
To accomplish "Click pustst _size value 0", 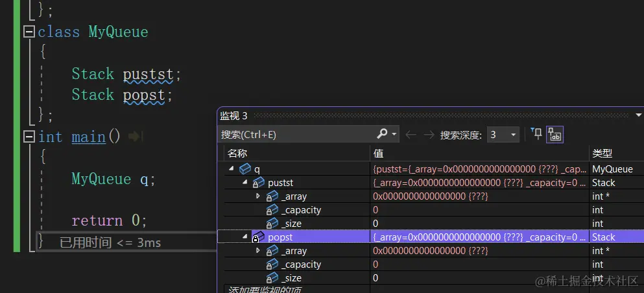I will (x=376, y=223).
